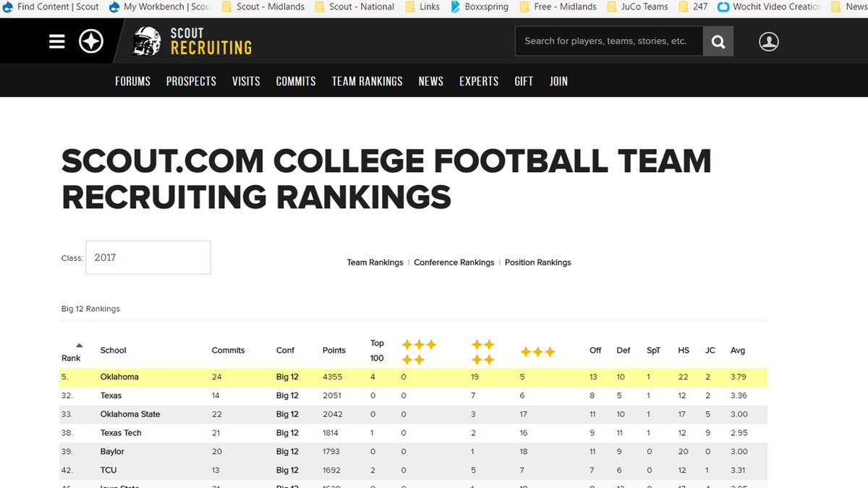Click Position Rankings link
Screen dimensions: 868x488
coord(538,262)
